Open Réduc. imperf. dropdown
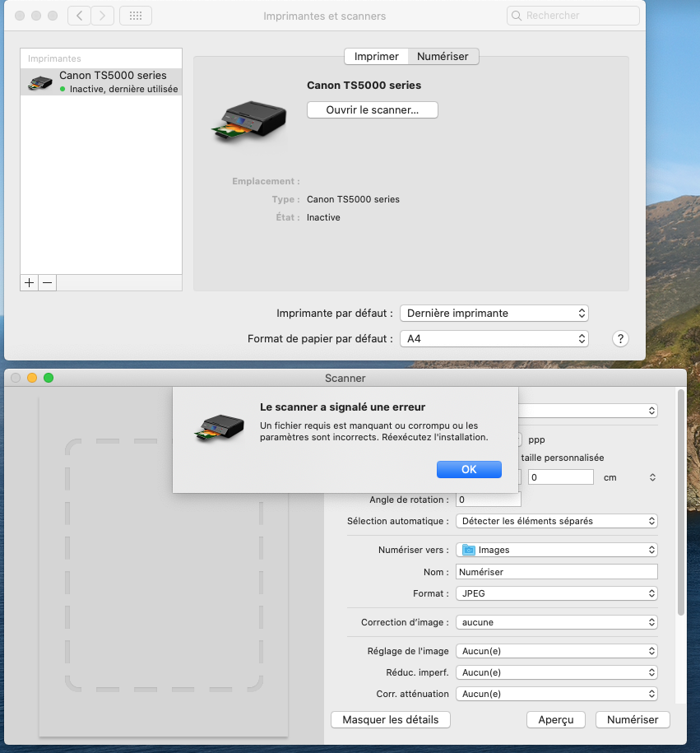 point(556,672)
